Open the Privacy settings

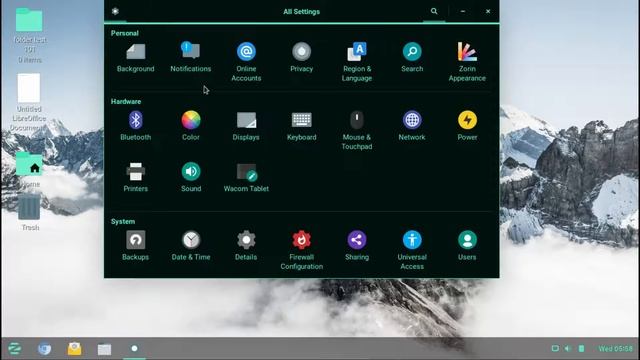tap(302, 58)
